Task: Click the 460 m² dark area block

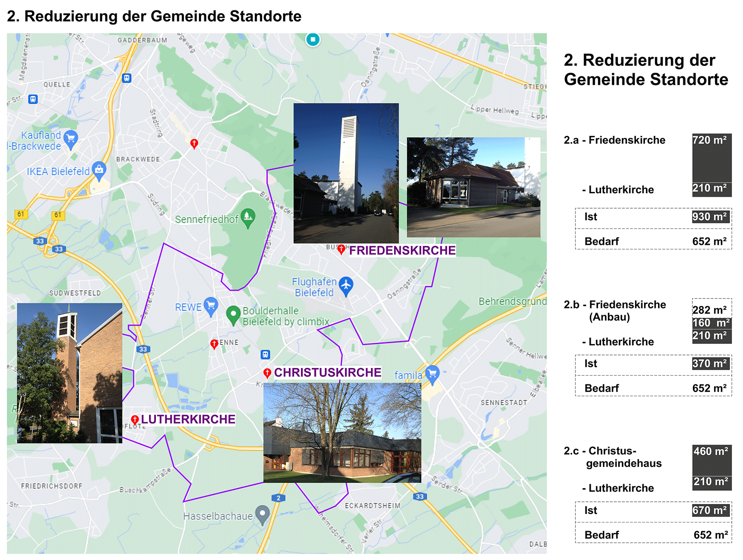Action: [x=712, y=460]
